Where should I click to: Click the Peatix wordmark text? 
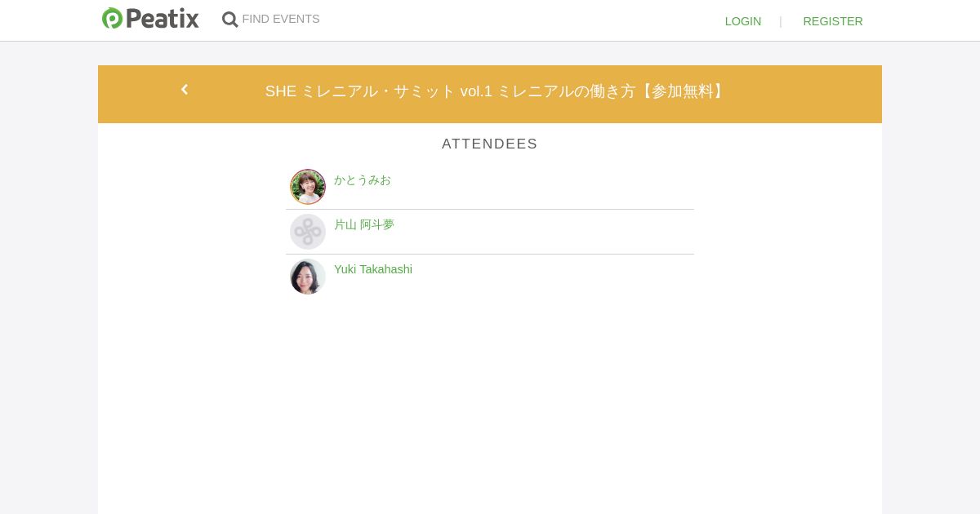(x=163, y=19)
